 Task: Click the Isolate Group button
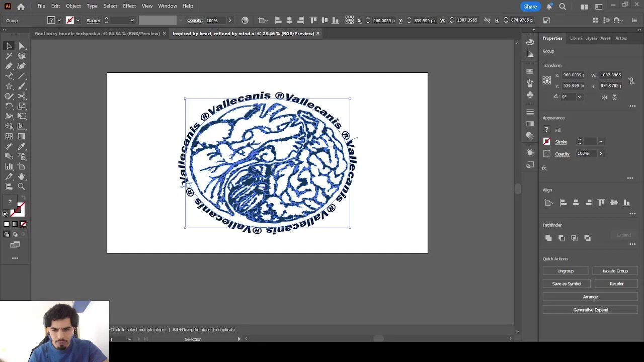point(615,271)
